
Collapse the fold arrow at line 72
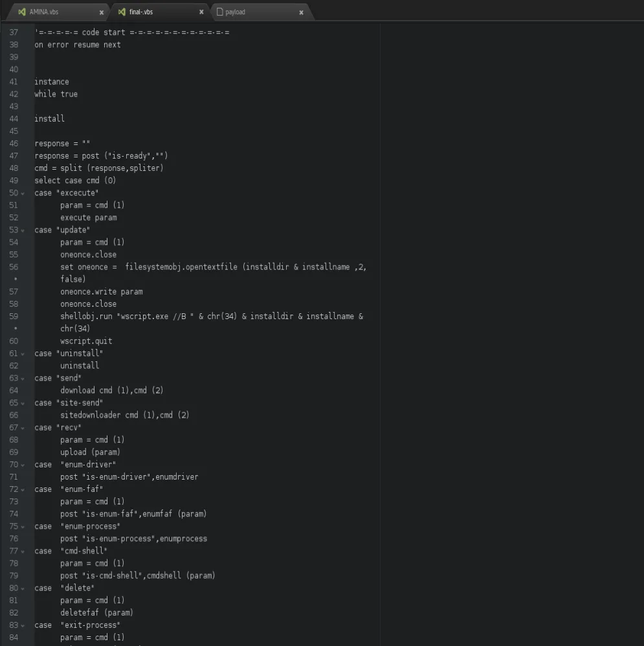click(23, 490)
